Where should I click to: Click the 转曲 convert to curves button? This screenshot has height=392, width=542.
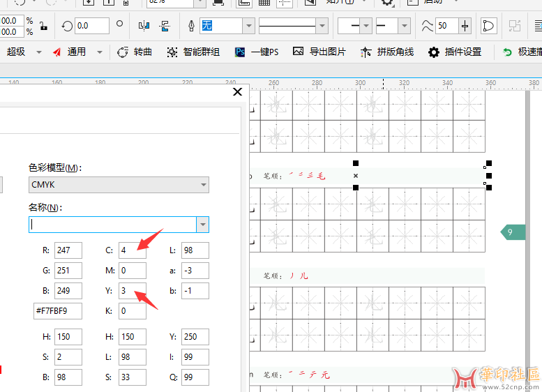(135, 52)
